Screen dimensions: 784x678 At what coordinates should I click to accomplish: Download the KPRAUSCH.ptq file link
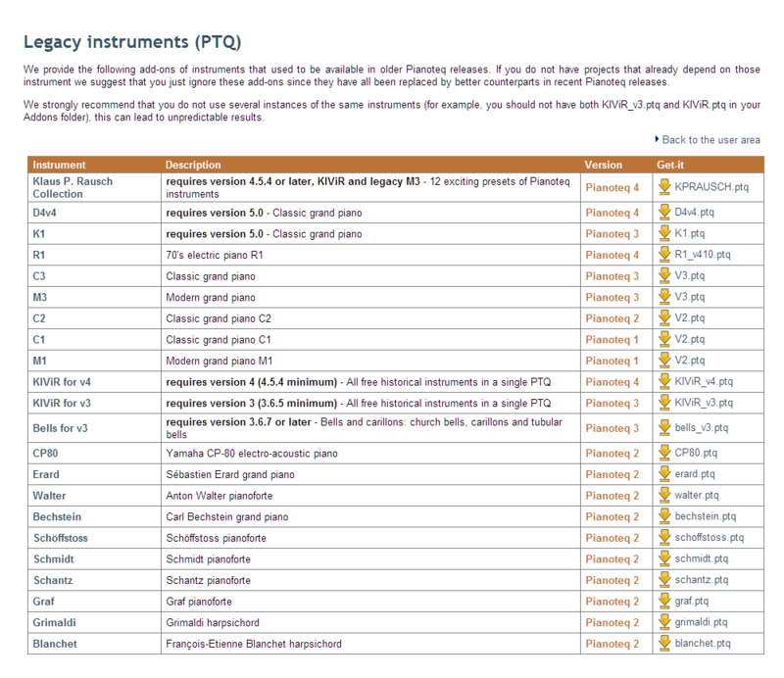tap(711, 187)
